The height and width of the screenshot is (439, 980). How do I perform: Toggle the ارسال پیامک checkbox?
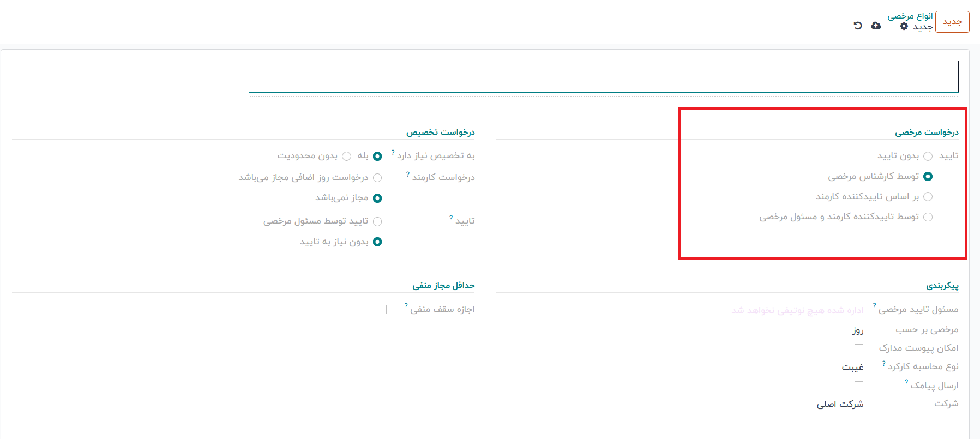(859, 386)
